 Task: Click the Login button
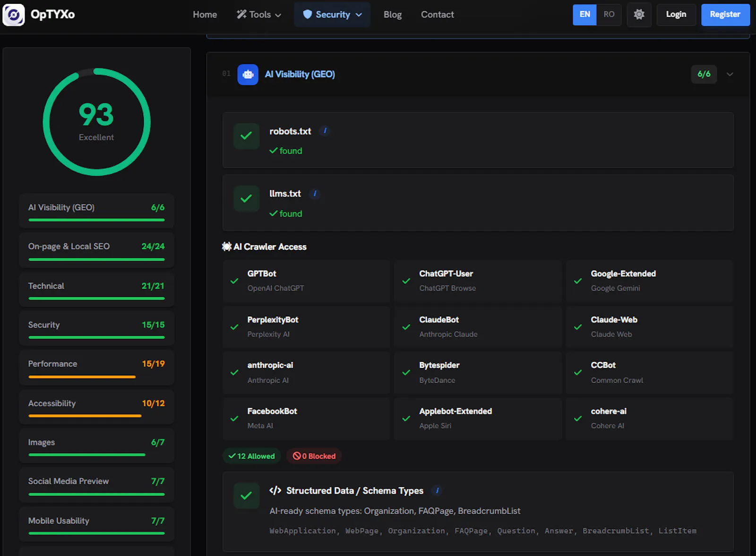(x=676, y=15)
